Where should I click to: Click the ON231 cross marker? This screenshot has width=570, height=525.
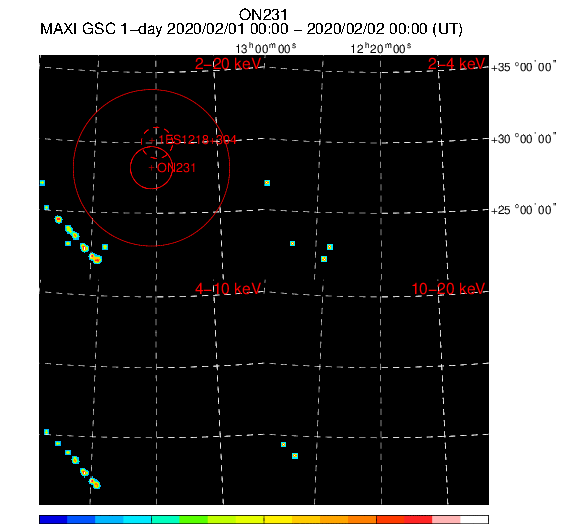click(x=151, y=168)
